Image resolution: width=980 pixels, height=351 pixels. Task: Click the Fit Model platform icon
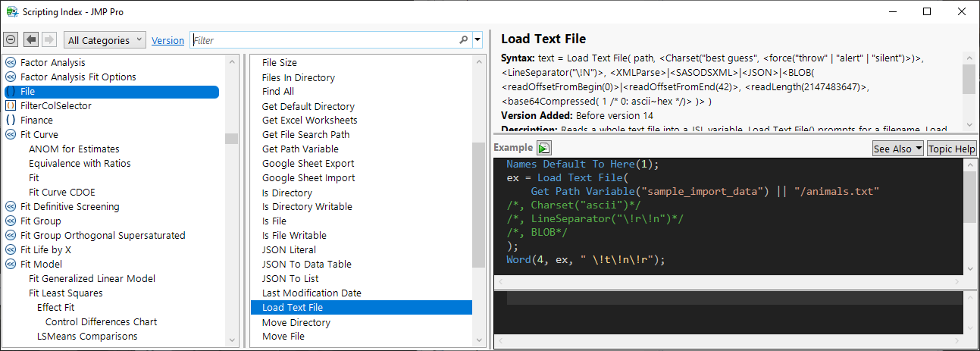click(x=11, y=265)
